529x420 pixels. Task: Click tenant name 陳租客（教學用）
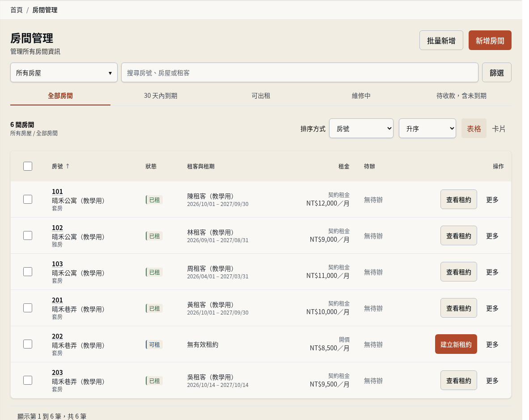pos(211,196)
